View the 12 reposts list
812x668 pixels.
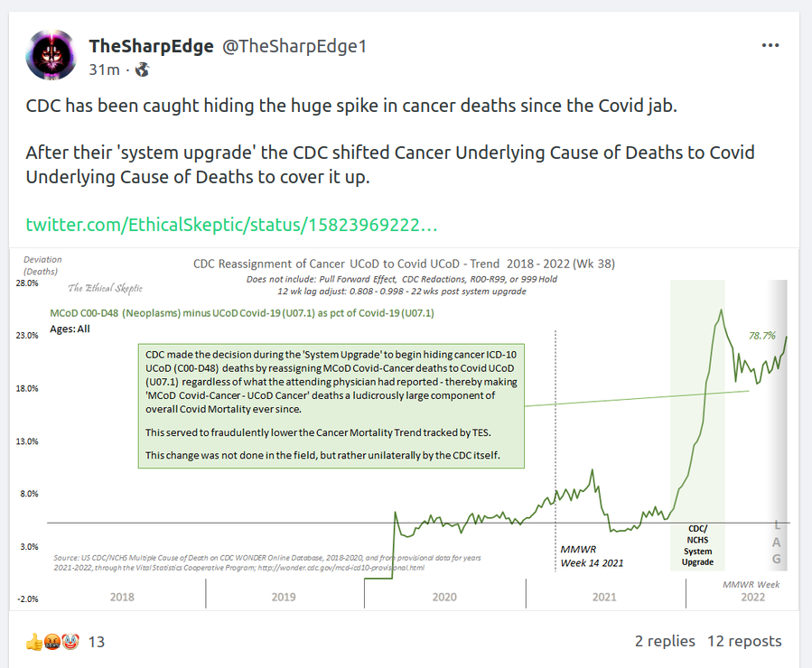pyautogui.click(x=744, y=641)
